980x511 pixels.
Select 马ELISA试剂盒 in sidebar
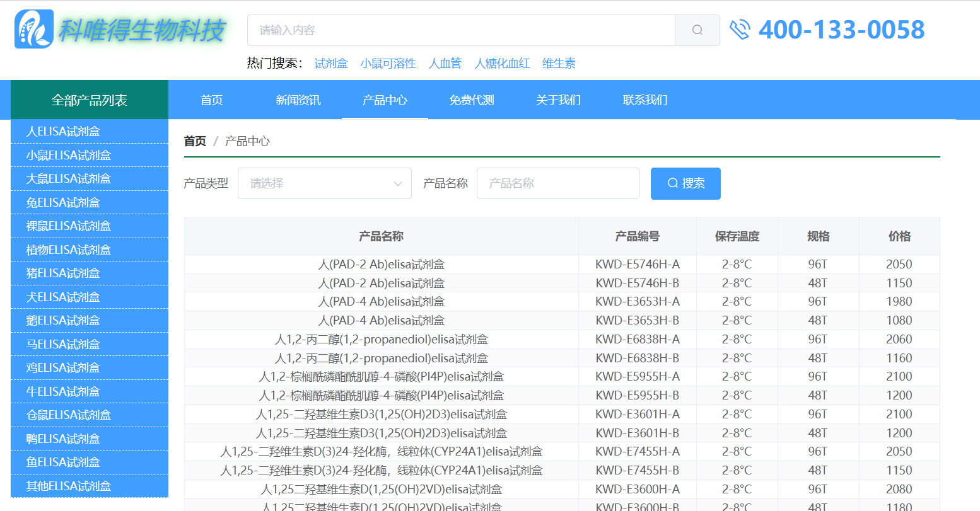click(90, 344)
